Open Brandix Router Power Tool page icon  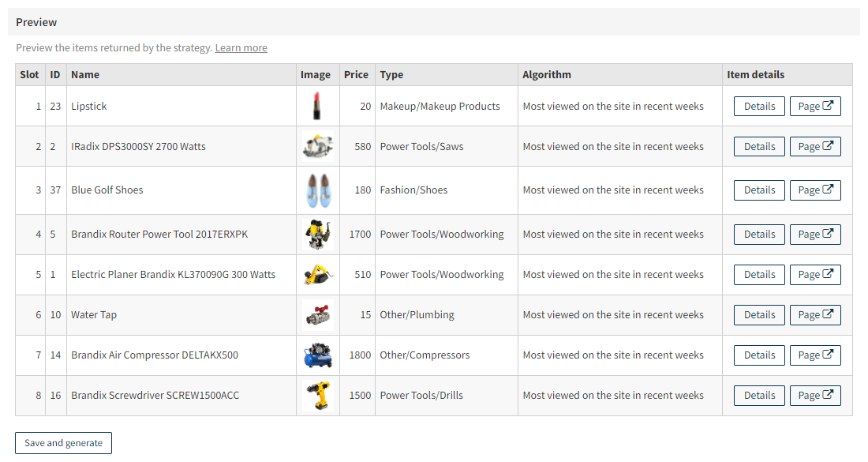[815, 234]
